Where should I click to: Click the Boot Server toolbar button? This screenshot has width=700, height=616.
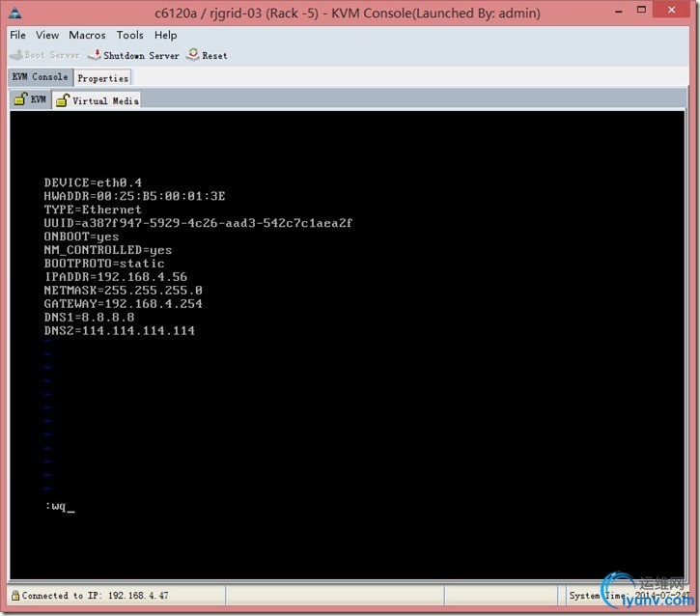(44, 55)
